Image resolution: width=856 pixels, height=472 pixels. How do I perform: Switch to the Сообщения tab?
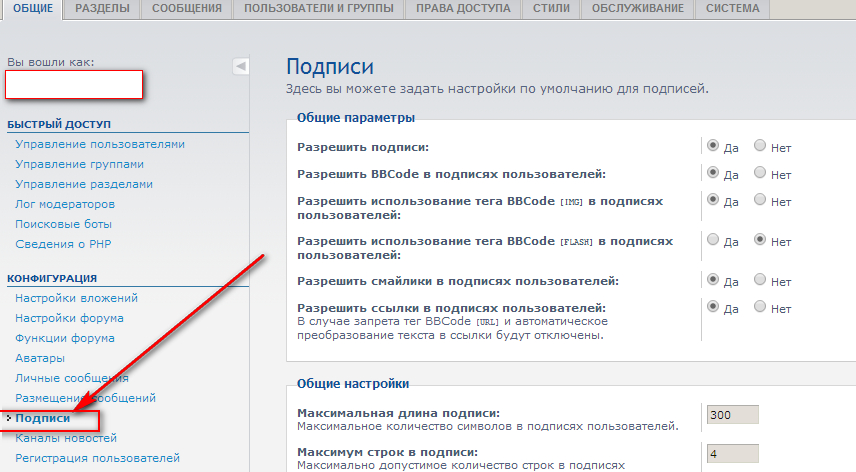click(x=186, y=9)
